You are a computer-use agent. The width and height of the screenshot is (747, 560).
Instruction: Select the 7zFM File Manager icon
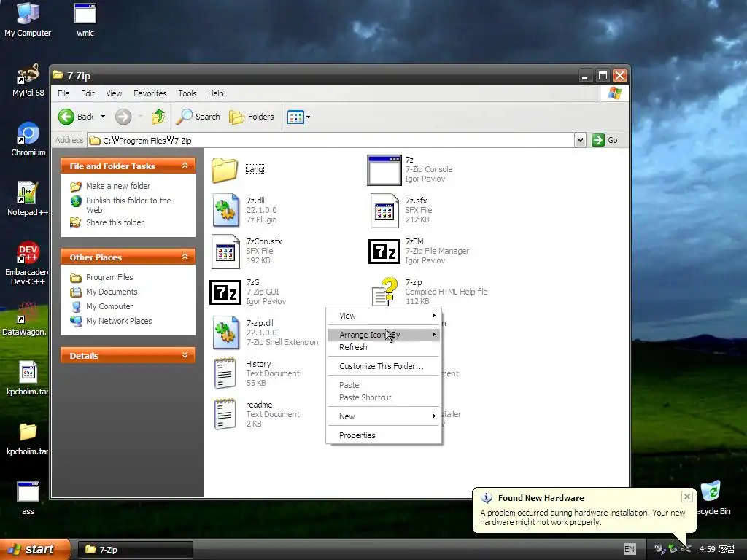pyautogui.click(x=384, y=252)
